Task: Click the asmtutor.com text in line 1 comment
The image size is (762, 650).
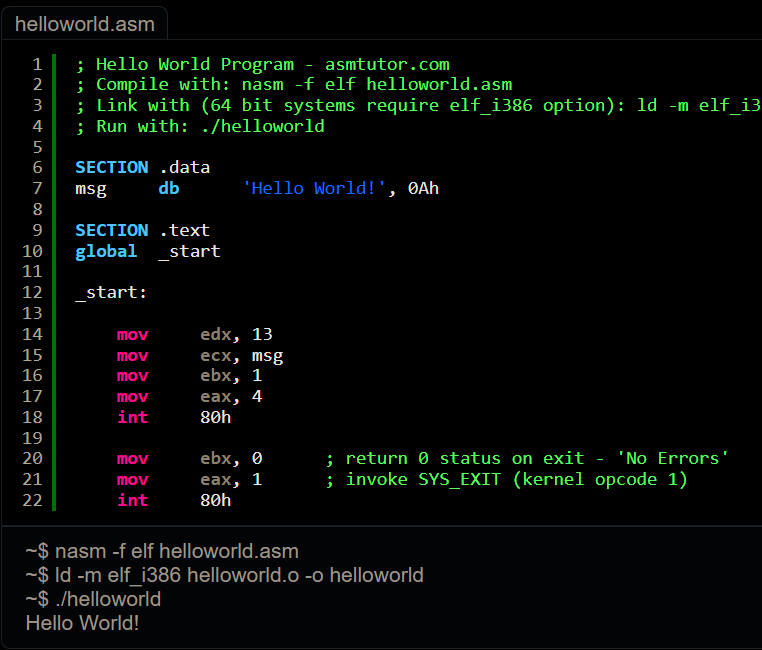Action: (387, 65)
